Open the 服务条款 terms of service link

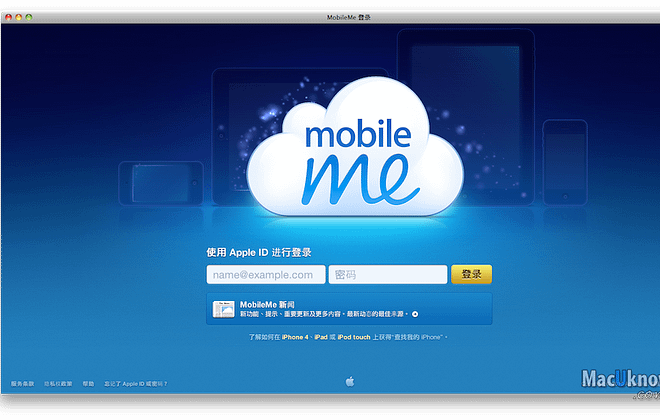click(22, 383)
